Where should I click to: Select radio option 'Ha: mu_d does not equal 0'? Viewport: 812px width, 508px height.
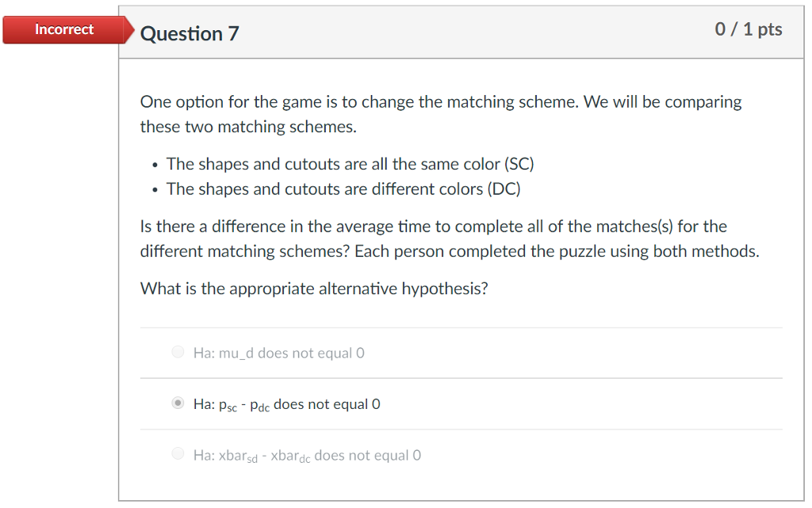[278, 353]
